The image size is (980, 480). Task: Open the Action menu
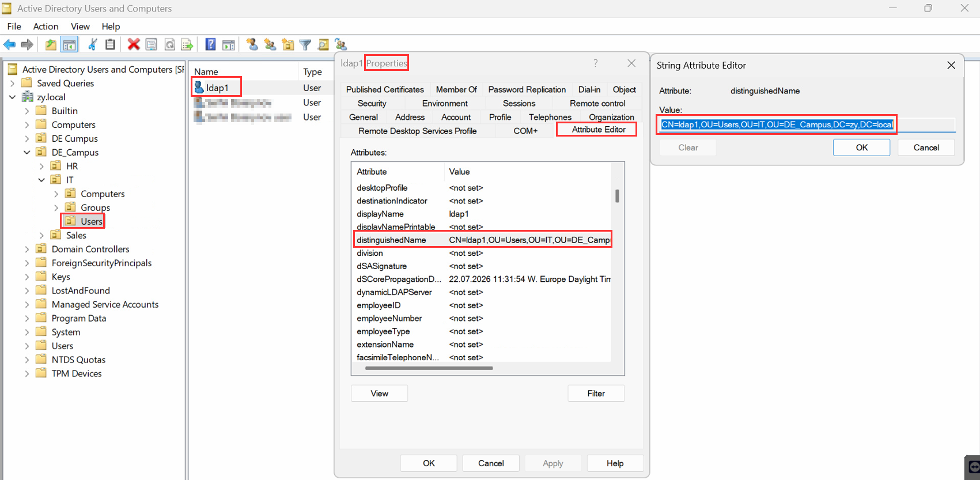tap(46, 27)
